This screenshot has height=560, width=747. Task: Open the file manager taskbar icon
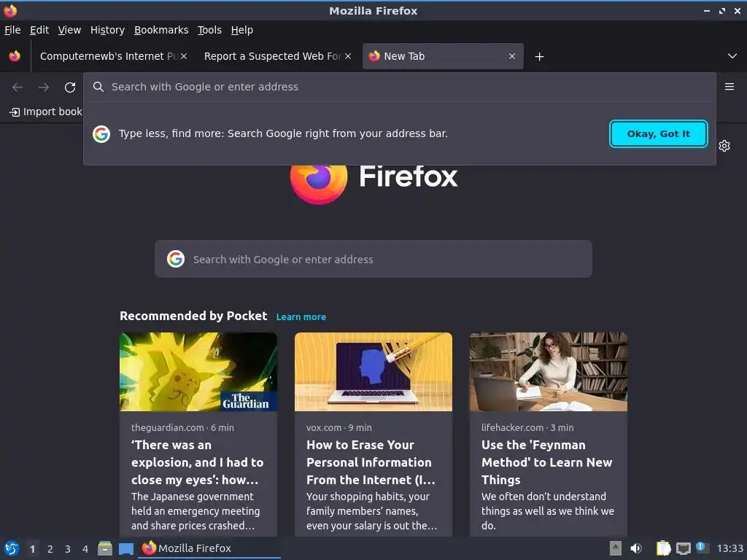coord(105,548)
